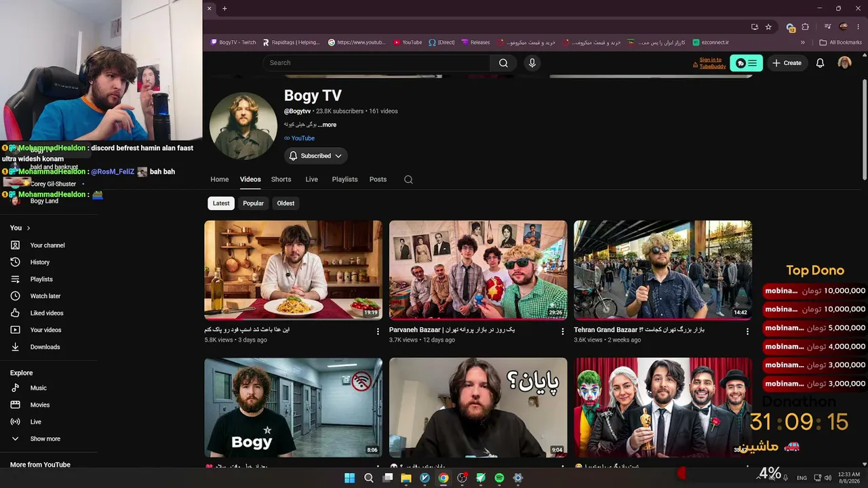This screenshot has width=868, height=488.
Task: Open the Rapidtags bookmark
Action: tap(291, 42)
